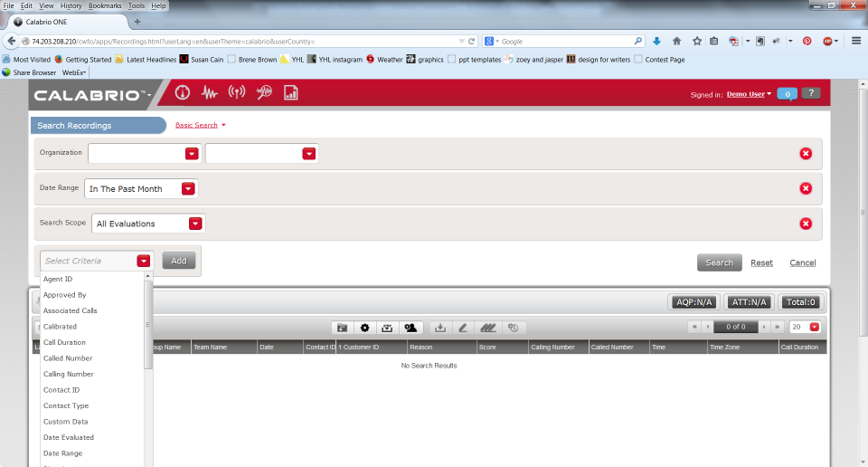Open the gear settings icon in results toolbar
868x467 pixels.
pyautogui.click(x=364, y=328)
